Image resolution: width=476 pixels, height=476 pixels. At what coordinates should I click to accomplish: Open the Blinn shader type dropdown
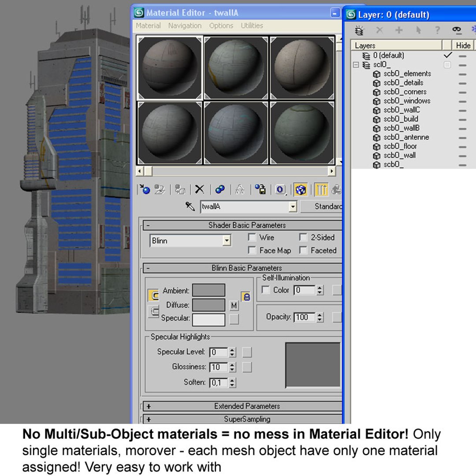[227, 241]
